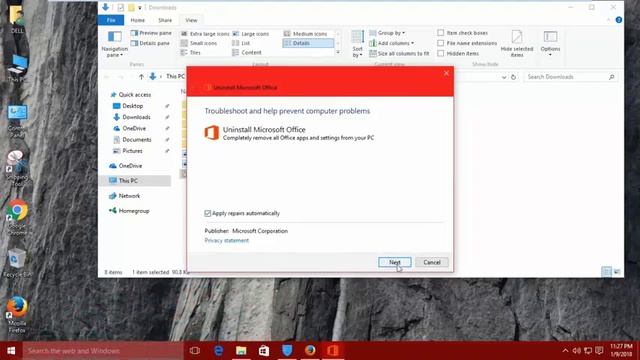Toggle Apply repairs automatically checkbox

click(x=207, y=213)
